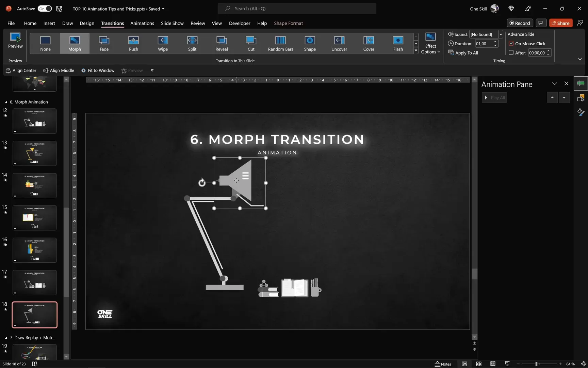Collapse the 7. Draw Replay section
Viewport: 588px width, 368px height.
pos(6,338)
